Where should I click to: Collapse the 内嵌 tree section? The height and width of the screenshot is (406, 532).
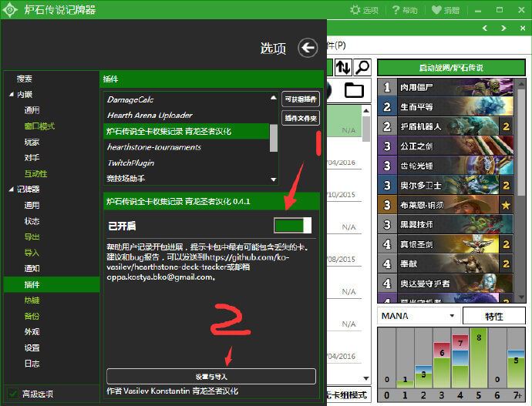click(x=12, y=95)
